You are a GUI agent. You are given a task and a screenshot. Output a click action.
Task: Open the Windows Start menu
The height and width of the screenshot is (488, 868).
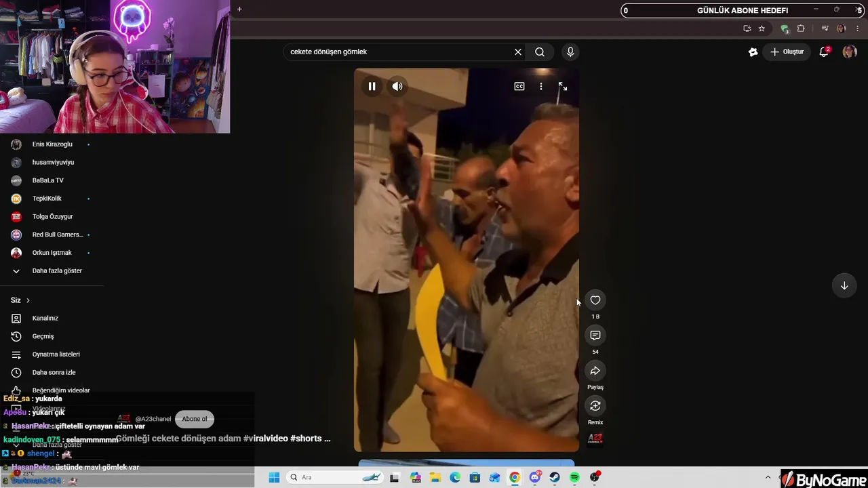pyautogui.click(x=274, y=477)
